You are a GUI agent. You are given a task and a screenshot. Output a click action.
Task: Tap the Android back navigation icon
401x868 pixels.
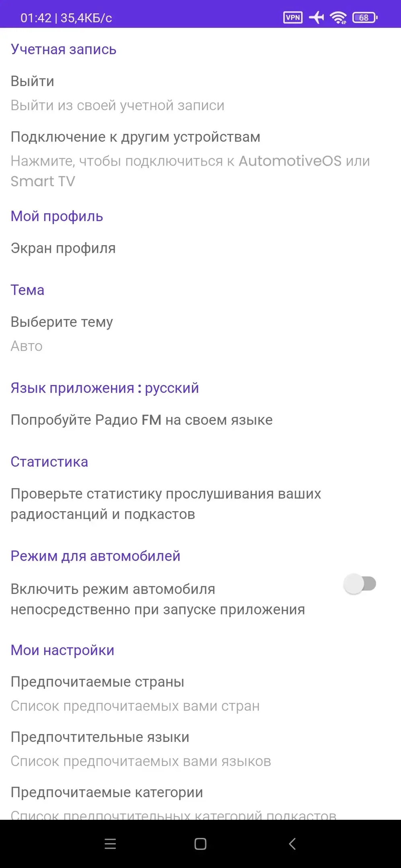[x=292, y=844]
